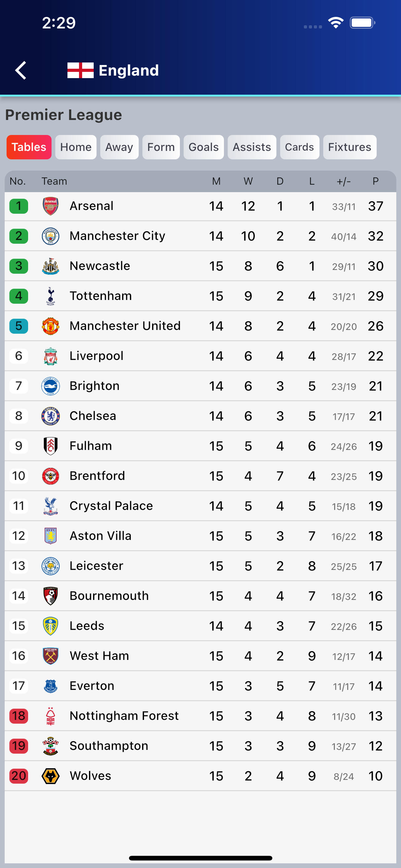This screenshot has height=868, width=401.
Task: Open the Fixtures tab
Action: (349, 147)
